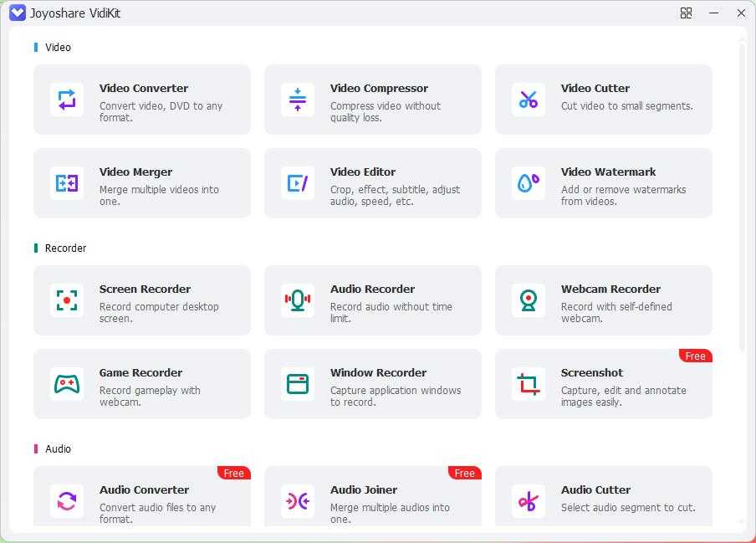The image size is (756, 543).
Task: Select the Window Recorder tool
Action: (x=373, y=383)
